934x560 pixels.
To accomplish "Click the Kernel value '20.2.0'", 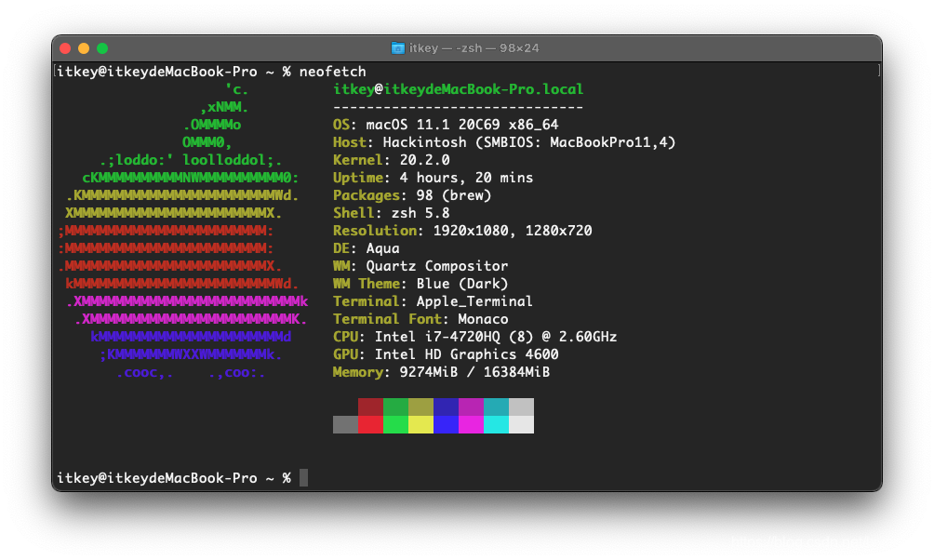I will point(425,160).
